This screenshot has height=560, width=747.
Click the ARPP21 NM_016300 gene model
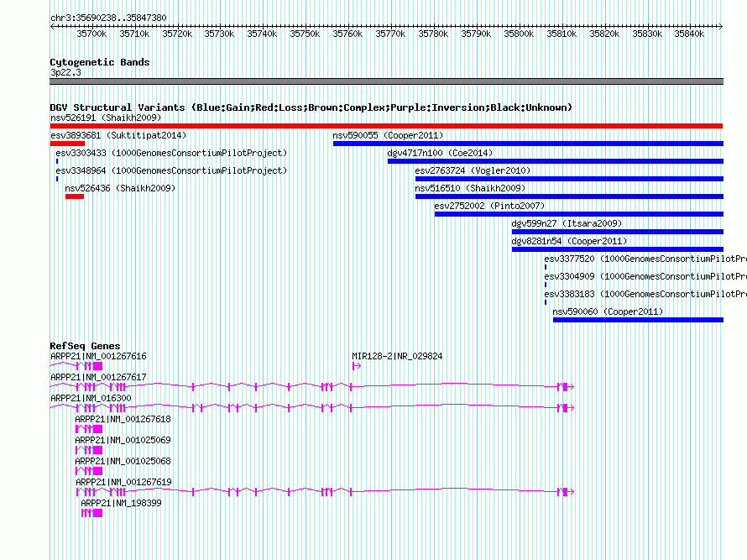(x=312, y=407)
